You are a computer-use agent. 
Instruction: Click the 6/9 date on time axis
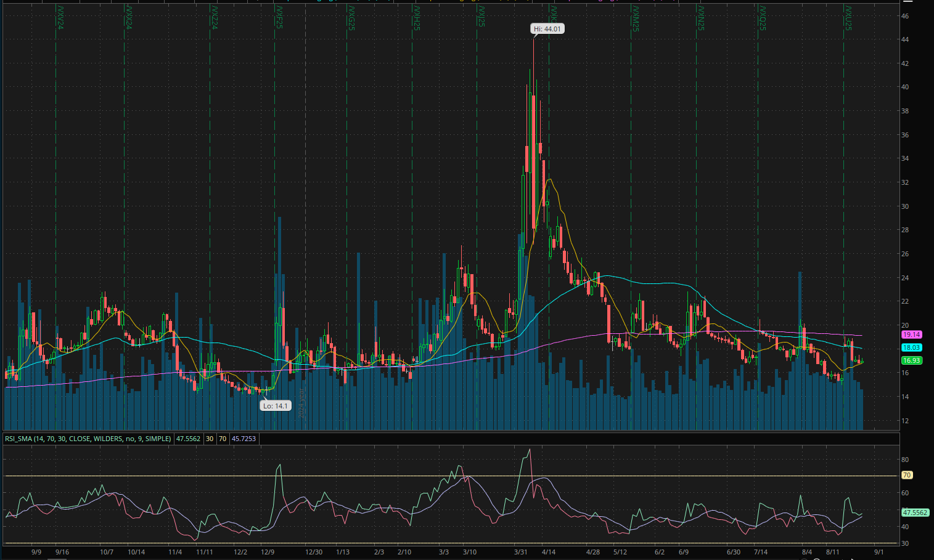684,552
